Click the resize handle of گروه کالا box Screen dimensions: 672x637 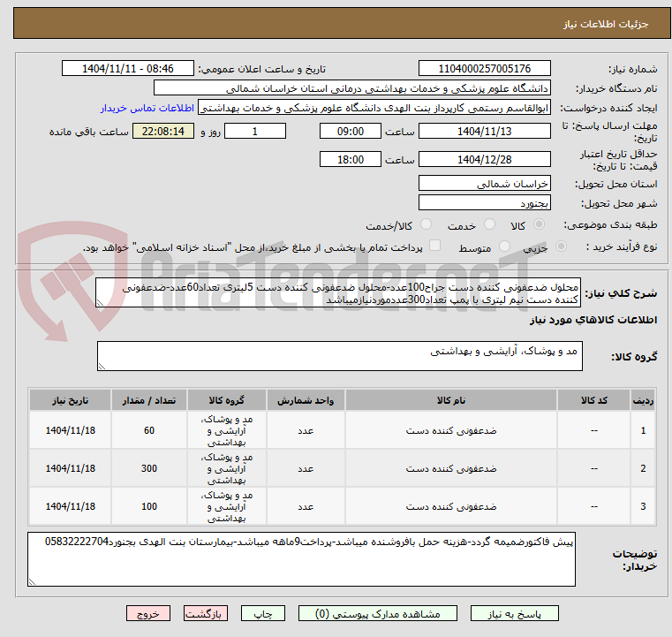pos(102,366)
